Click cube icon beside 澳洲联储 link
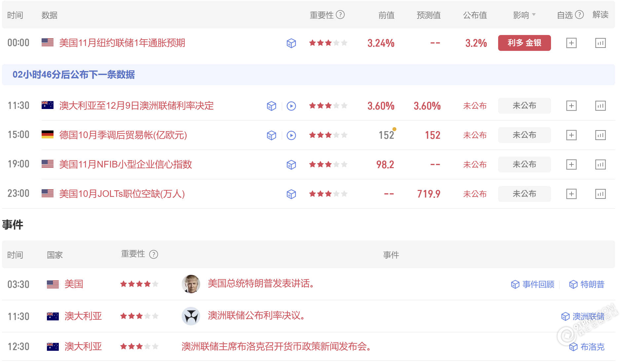The image size is (624, 364). [566, 316]
